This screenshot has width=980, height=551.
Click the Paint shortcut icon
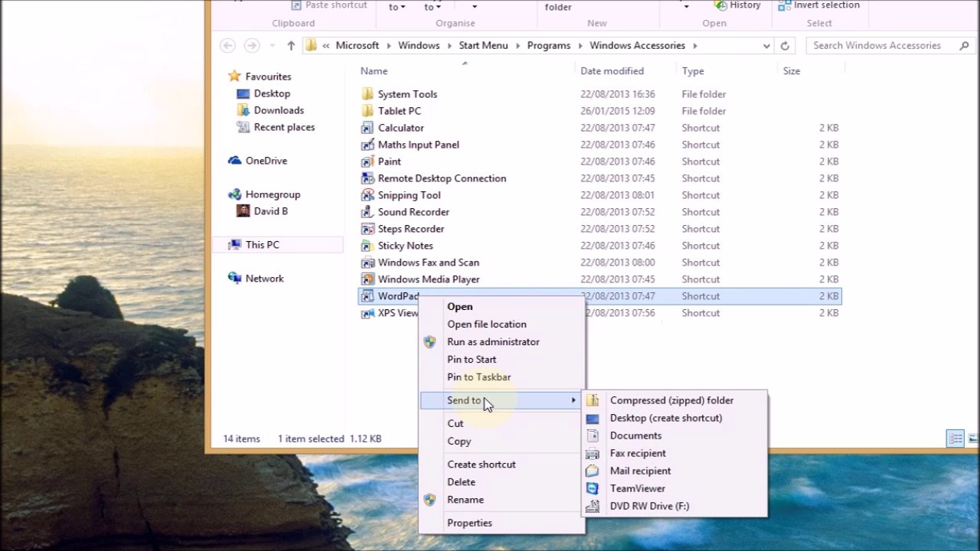(x=367, y=161)
